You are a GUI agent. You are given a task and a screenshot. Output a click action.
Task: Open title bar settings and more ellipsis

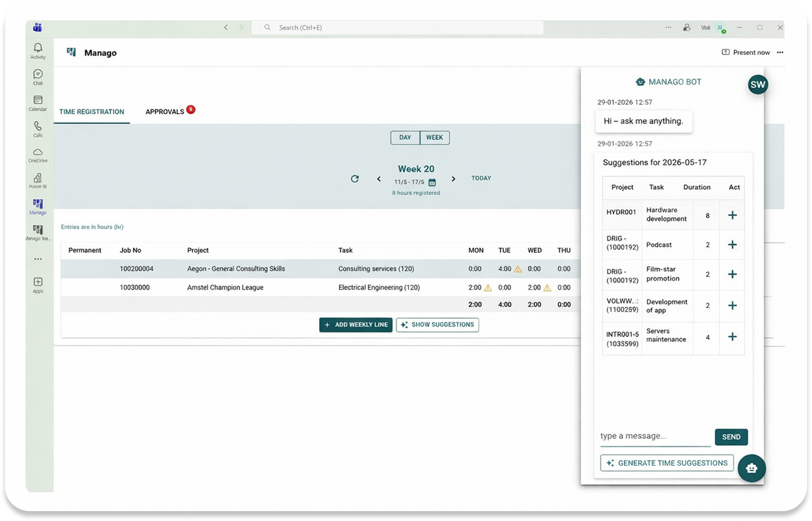(x=668, y=27)
